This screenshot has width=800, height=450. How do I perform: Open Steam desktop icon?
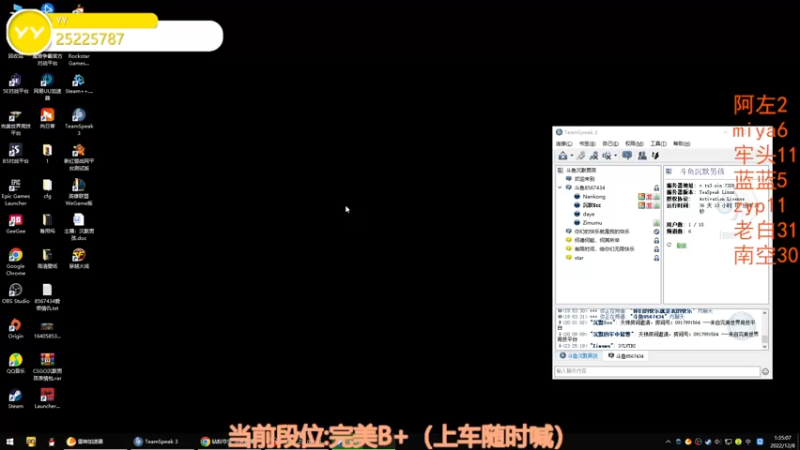(x=15, y=398)
